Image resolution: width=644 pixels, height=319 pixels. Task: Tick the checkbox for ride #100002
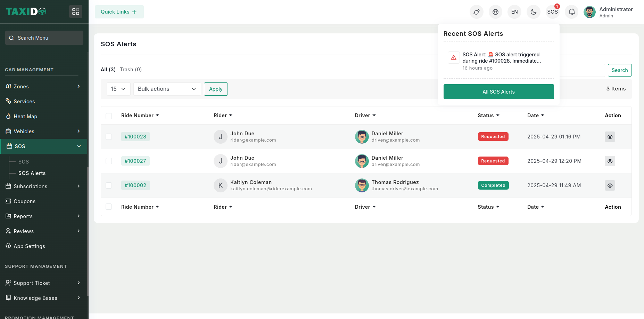[x=109, y=185]
